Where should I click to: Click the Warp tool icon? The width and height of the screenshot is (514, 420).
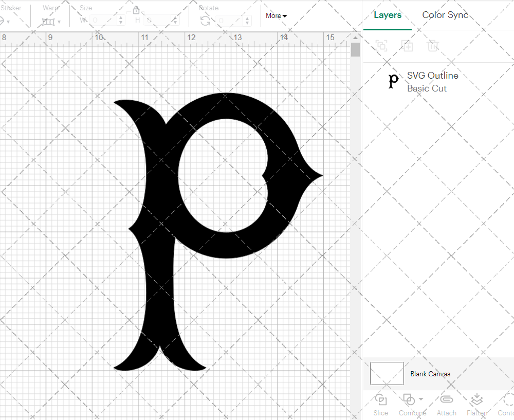(49, 22)
